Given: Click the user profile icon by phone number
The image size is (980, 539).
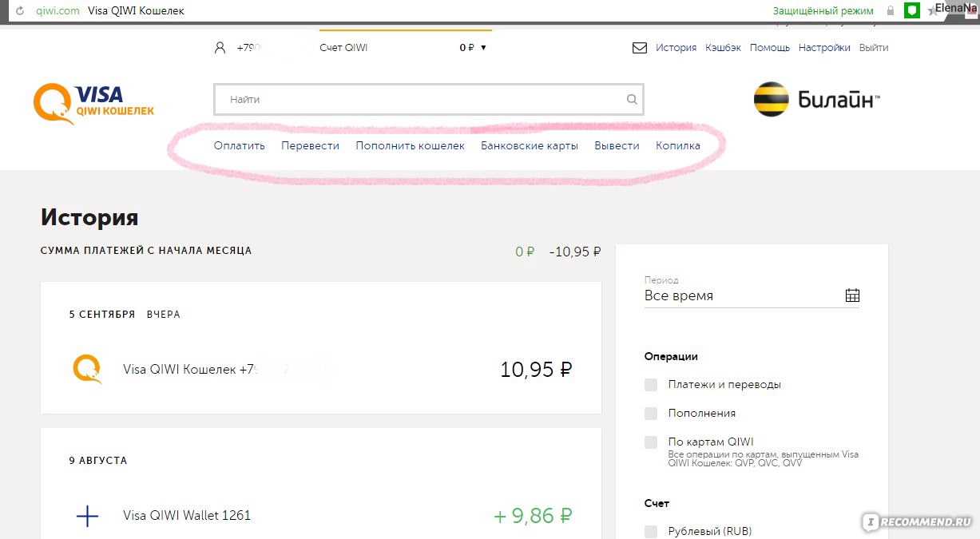Looking at the screenshot, I should click(x=220, y=48).
